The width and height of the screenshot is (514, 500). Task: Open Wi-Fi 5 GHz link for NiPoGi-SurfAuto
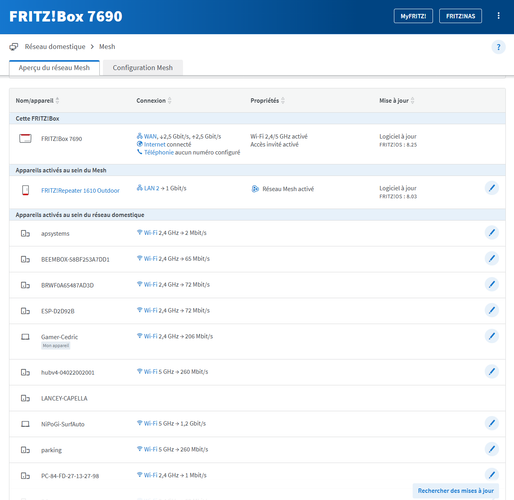tap(150, 423)
